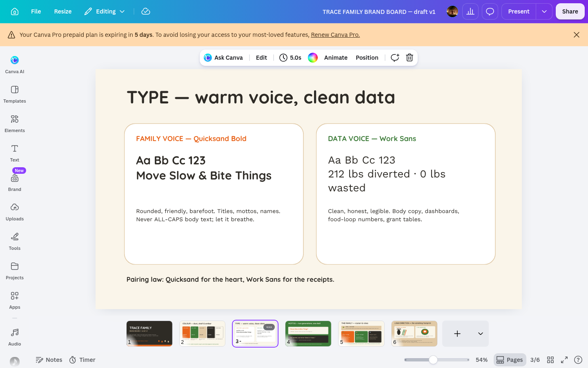
Task: Open the Timer tool
Action: (x=82, y=360)
